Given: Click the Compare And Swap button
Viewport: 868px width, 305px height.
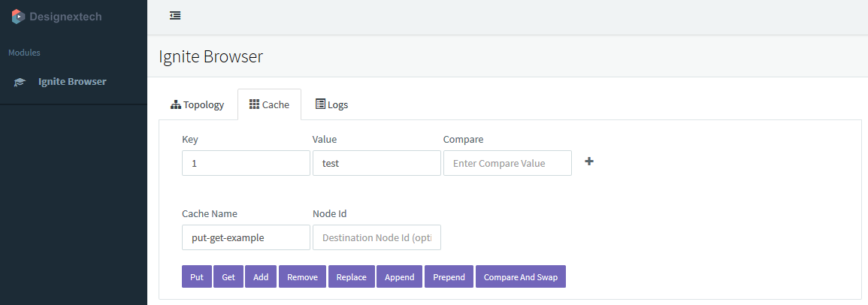Looking at the screenshot, I should [520, 277].
